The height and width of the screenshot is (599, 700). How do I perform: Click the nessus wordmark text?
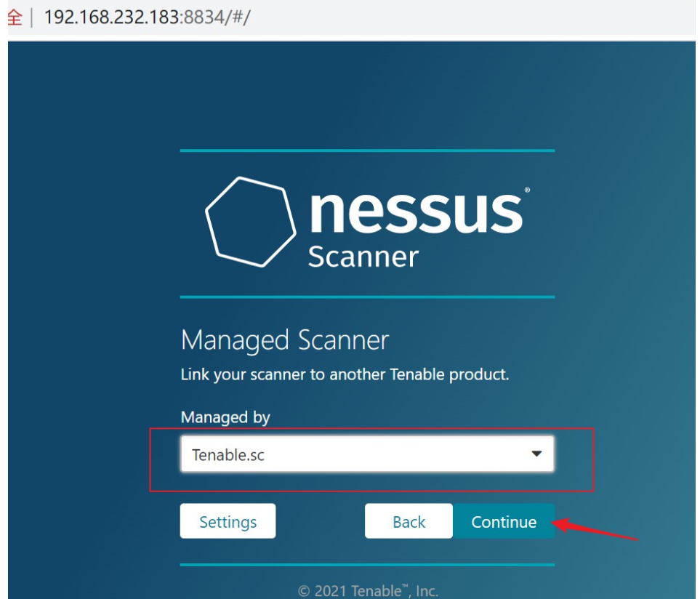coord(416,212)
